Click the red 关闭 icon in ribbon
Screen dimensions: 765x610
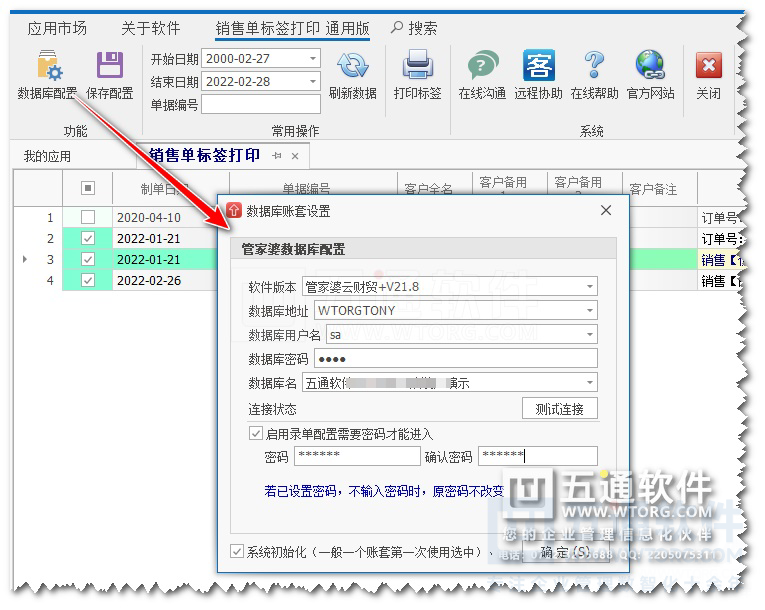click(708, 65)
